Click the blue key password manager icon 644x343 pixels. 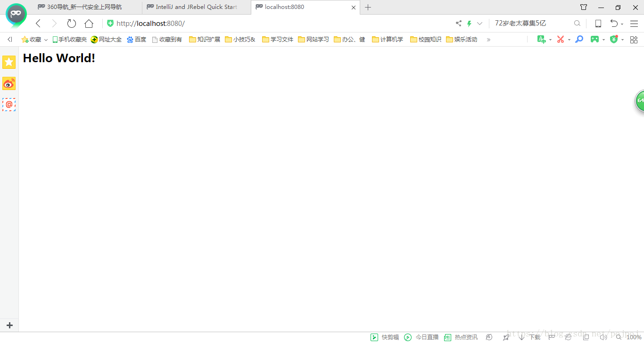tap(579, 40)
